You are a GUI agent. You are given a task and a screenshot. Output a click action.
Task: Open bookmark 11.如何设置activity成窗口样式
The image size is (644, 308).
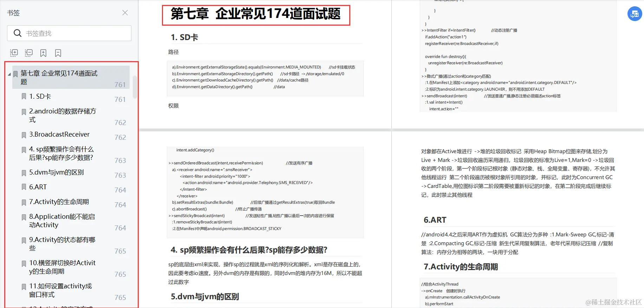click(60, 290)
